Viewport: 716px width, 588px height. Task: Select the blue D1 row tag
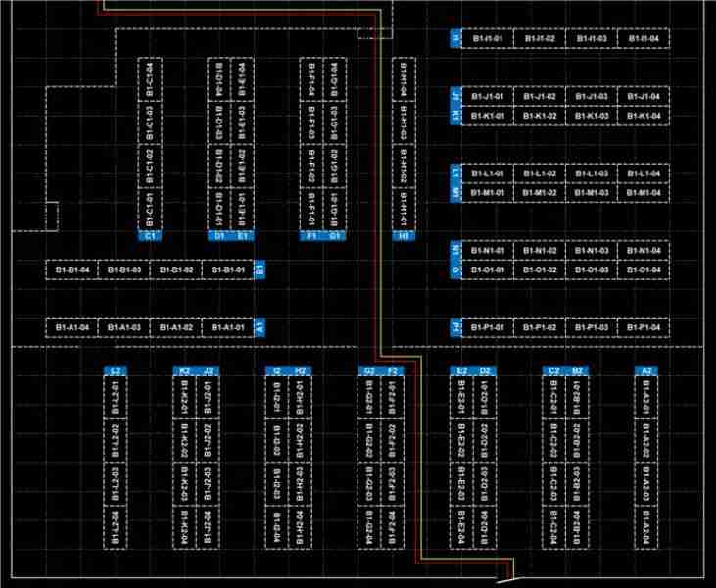[x=219, y=236]
